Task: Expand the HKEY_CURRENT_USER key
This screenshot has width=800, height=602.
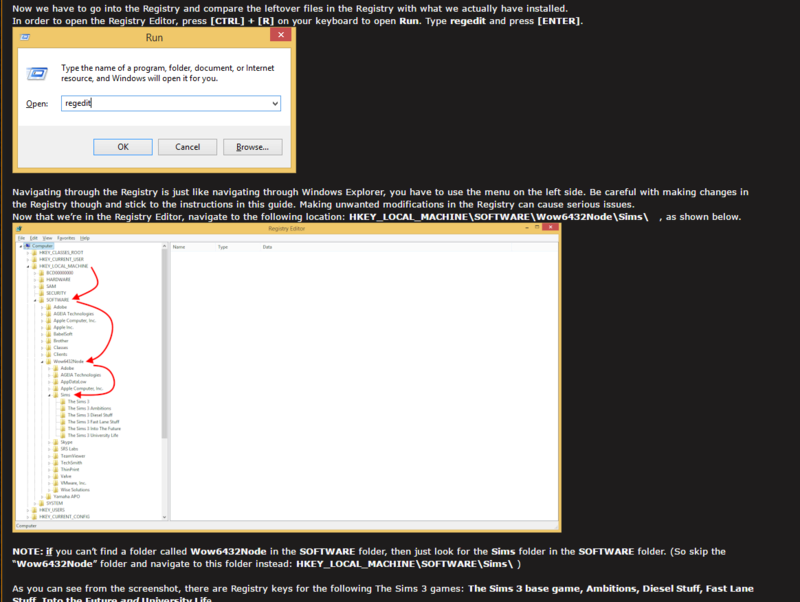Action: click(28, 259)
